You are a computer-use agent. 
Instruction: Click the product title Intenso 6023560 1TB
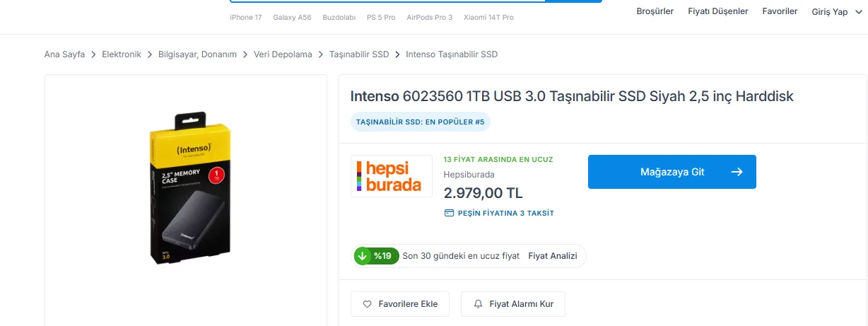573,96
